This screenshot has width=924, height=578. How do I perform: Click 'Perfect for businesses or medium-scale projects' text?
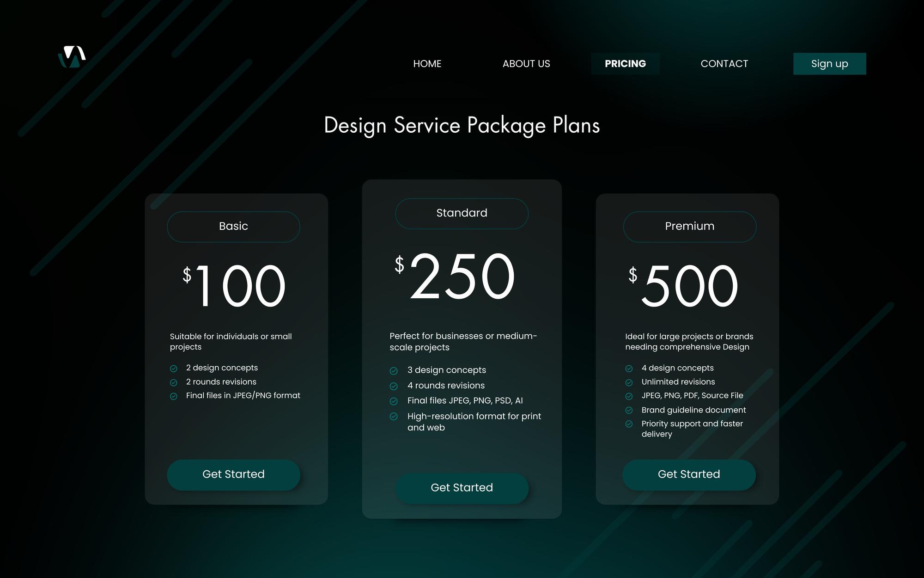click(463, 342)
